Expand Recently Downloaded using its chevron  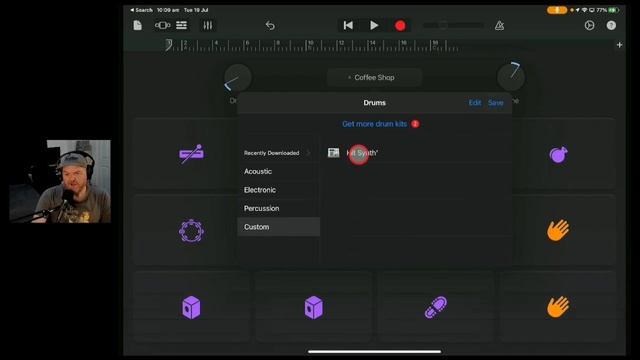309,153
